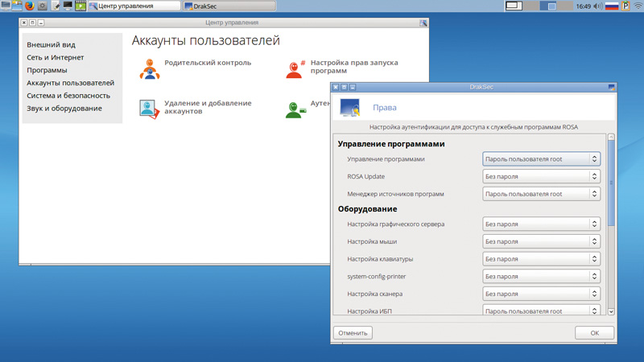Open the Настройка прав запуска программ icon

[x=295, y=69]
